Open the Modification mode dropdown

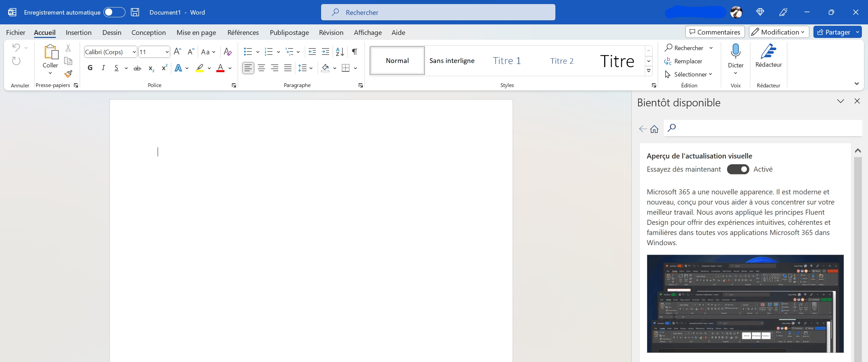(x=779, y=32)
